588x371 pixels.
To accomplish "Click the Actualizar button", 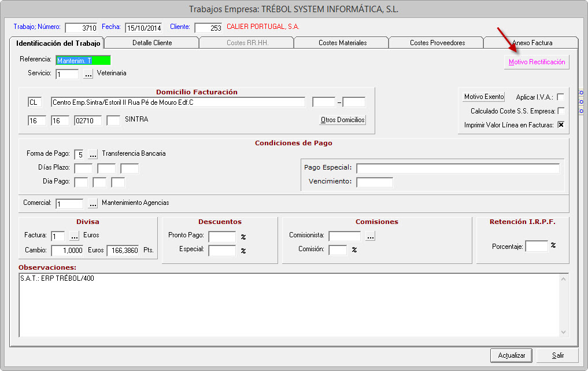I will click(x=511, y=355).
